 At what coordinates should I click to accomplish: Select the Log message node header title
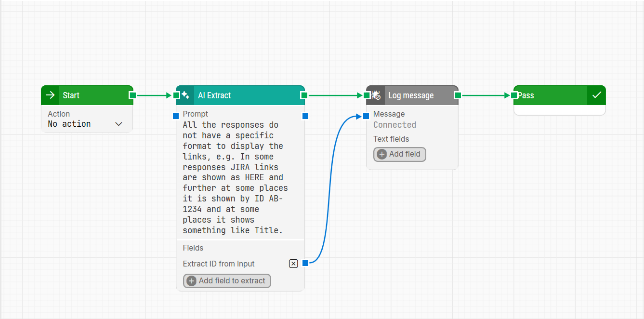coord(411,95)
